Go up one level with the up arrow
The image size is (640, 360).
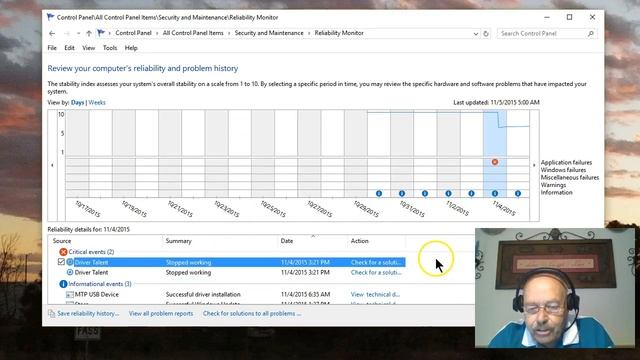coord(89,33)
